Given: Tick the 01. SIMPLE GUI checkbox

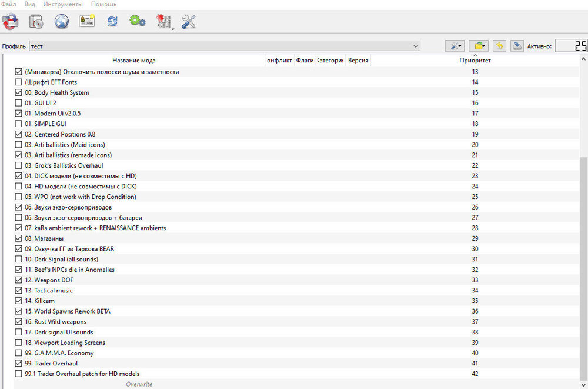Looking at the screenshot, I should click(18, 124).
